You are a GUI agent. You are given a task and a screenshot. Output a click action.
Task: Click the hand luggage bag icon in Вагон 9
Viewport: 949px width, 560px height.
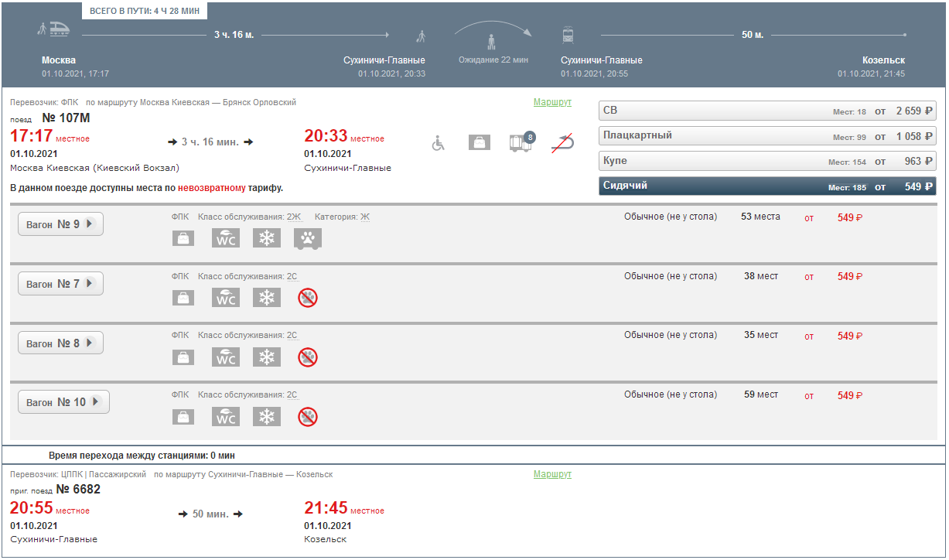(183, 238)
